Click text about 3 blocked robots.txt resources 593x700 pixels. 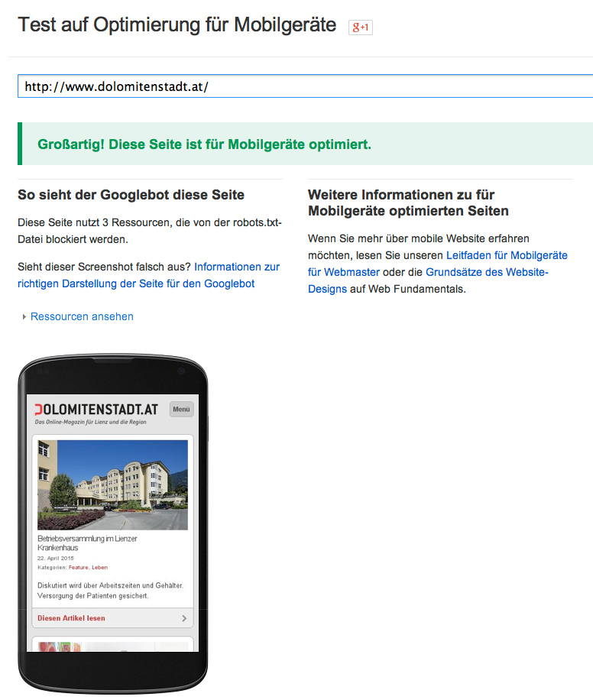tap(150, 231)
